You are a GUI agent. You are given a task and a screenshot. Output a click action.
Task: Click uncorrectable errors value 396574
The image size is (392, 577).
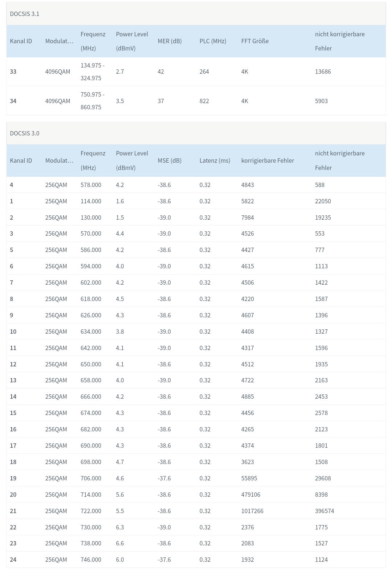[324, 511]
